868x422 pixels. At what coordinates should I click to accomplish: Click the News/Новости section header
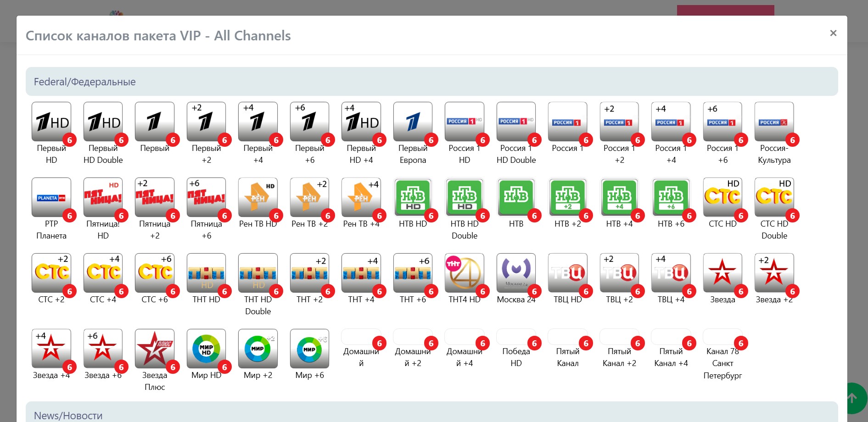point(68,415)
